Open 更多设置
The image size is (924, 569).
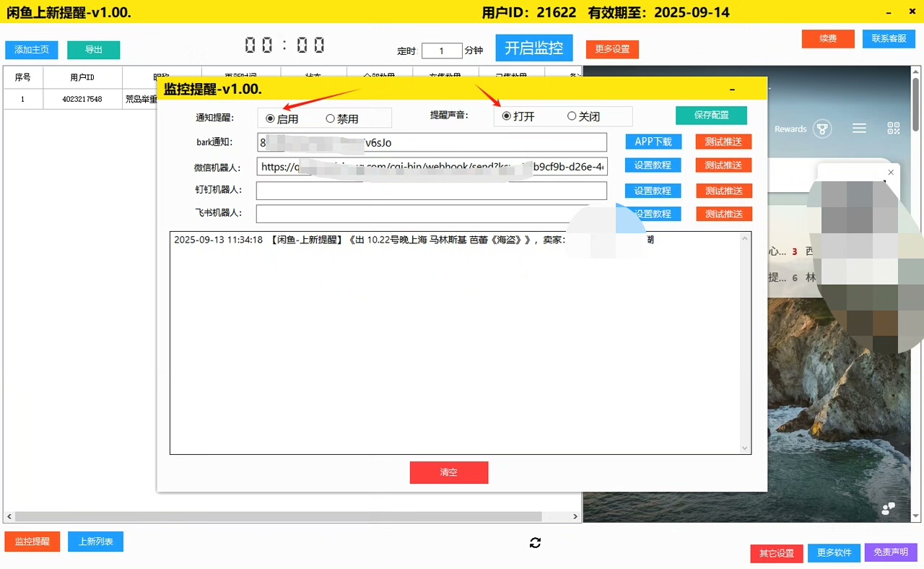coord(612,49)
